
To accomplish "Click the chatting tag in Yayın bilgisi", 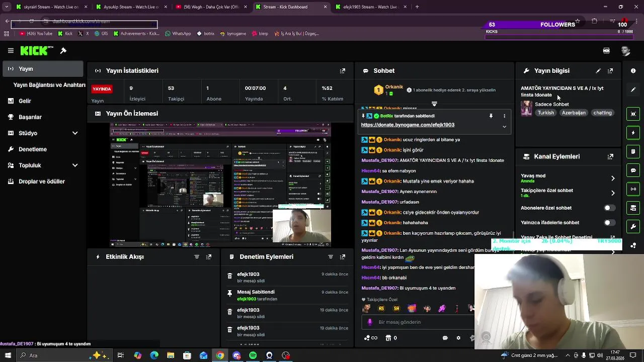I will click(x=602, y=113).
